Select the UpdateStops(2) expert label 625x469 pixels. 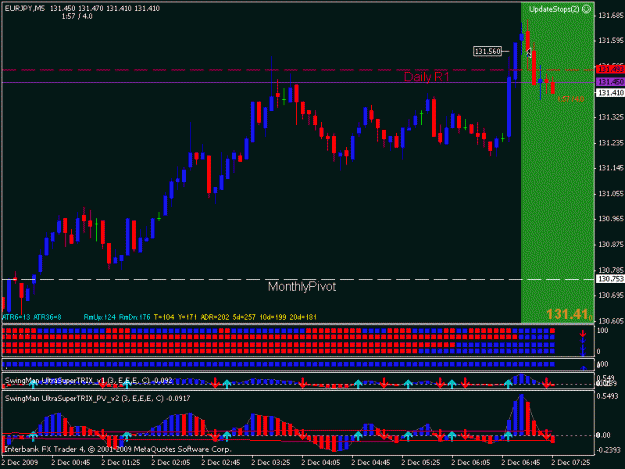tap(554, 9)
